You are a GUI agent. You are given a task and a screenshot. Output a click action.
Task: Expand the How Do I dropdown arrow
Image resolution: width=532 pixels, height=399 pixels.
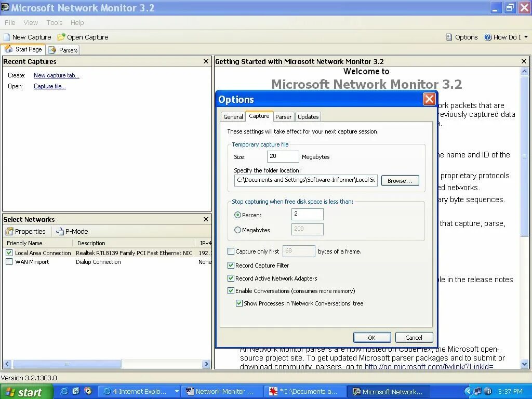pyautogui.click(x=526, y=37)
